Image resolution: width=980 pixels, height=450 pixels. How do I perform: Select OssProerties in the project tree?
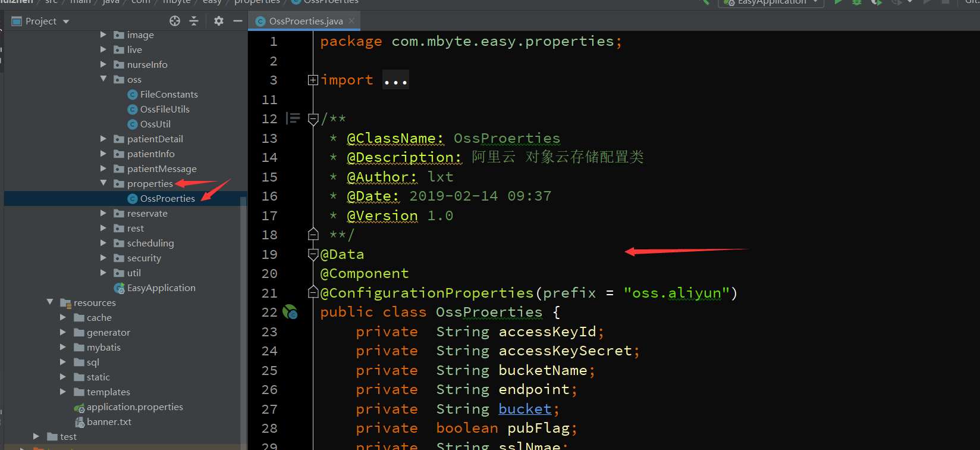point(168,198)
